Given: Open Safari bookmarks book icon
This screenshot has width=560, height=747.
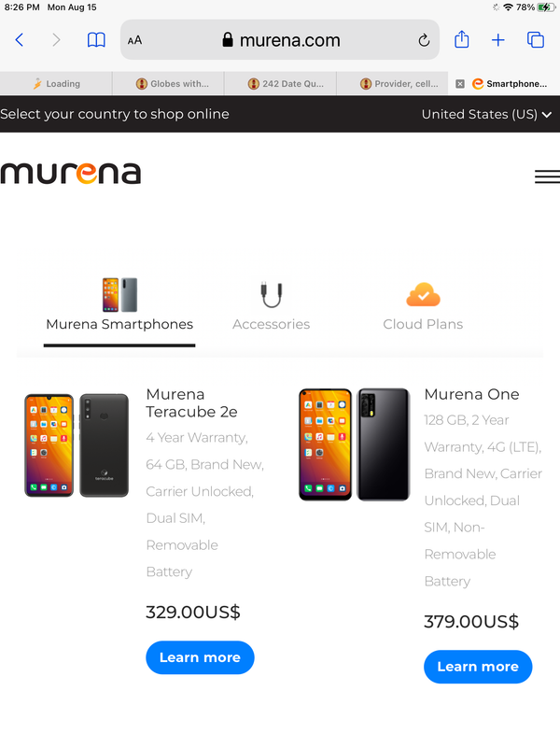Looking at the screenshot, I should click(96, 40).
